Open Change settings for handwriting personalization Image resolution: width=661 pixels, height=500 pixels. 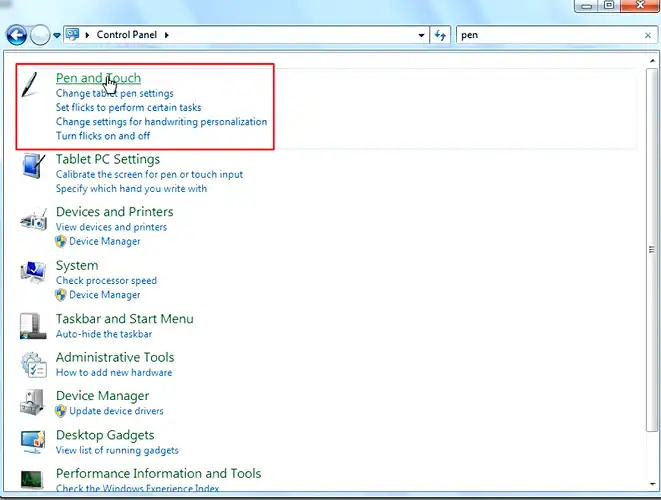pos(161,122)
